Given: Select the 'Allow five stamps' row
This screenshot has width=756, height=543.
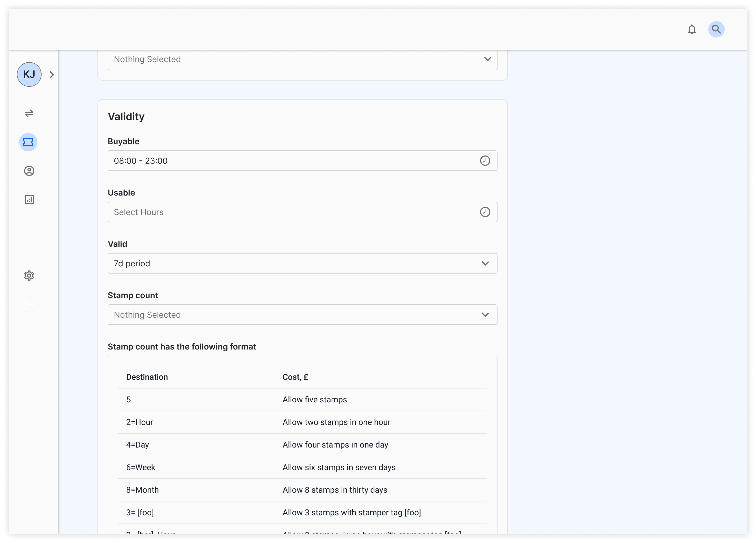Looking at the screenshot, I should tap(314, 400).
